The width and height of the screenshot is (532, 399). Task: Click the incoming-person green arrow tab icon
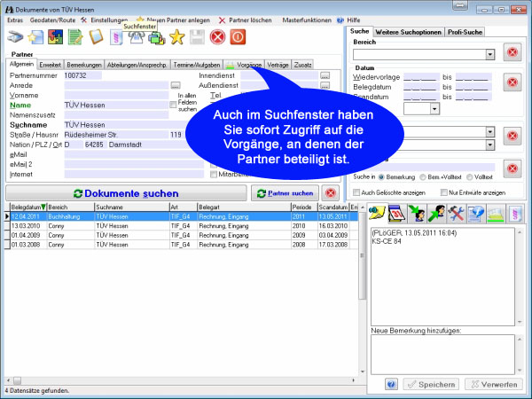tap(417, 214)
